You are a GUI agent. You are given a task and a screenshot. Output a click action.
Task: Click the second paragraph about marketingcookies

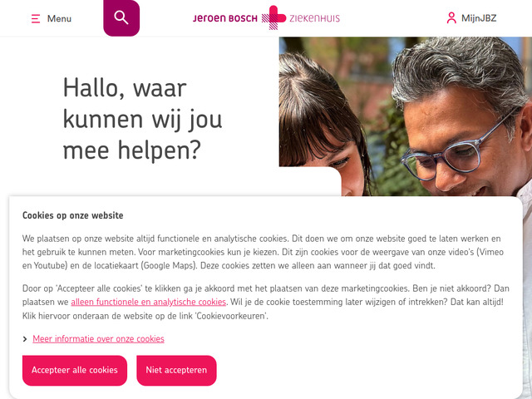[x=266, y=302]
